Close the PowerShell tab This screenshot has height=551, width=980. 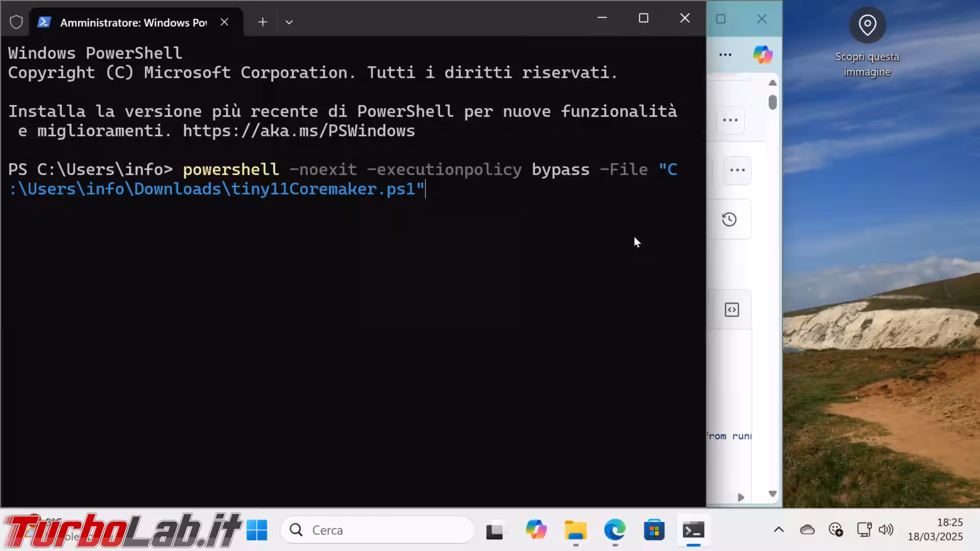click(224, 22)
